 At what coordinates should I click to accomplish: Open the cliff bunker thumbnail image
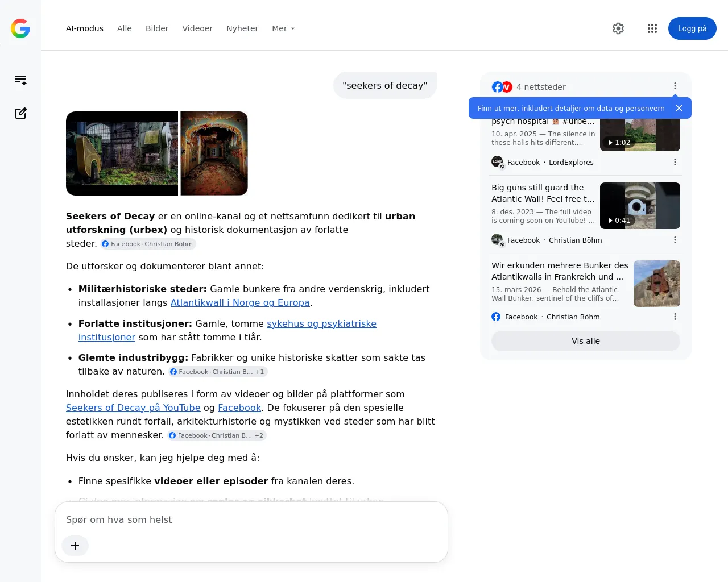(x=657, y=284)
